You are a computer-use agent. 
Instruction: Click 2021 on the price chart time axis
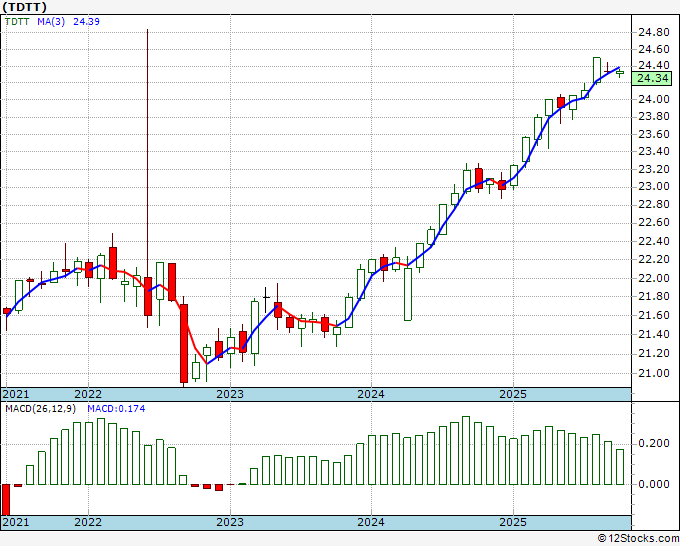[16, 394]
